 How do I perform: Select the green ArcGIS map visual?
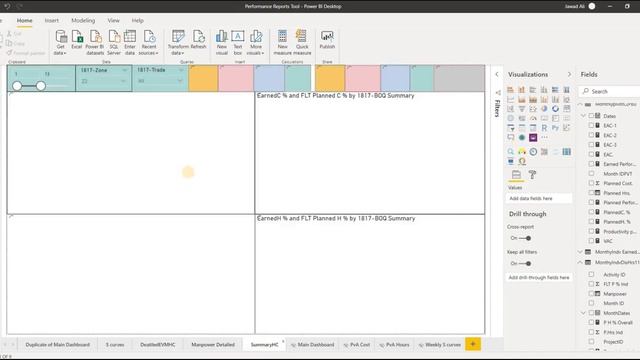[x=522, y=138]
